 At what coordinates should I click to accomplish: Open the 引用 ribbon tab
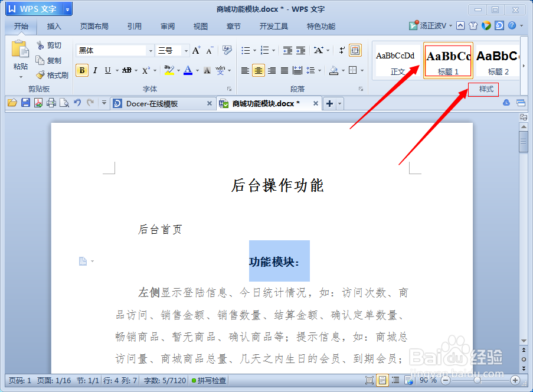pyautogui.click(x=134, y=26)
